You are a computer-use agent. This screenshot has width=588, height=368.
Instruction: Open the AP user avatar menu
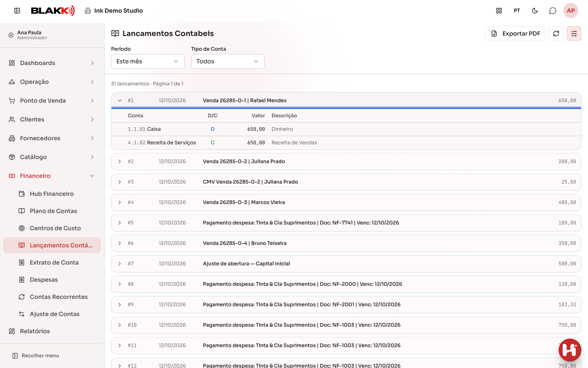pos(571,11)
